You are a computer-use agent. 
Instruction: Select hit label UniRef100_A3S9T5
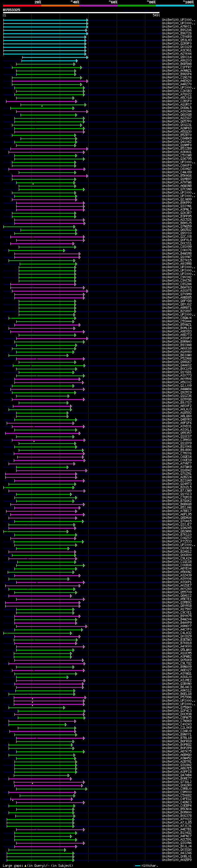(x=177, y=291)
